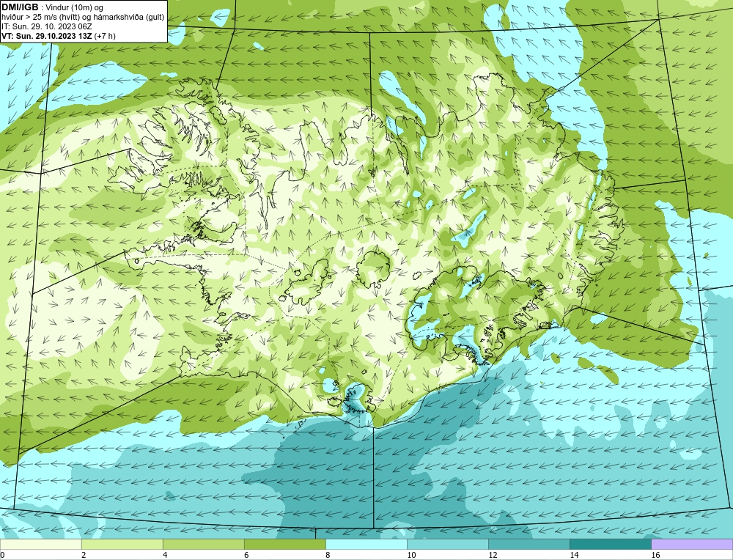Image resolution: width=733 pixels, height=560 pixels.
Task: Click the legend scale label '8'
Action: pyautogui.click(x=328, y=555)
